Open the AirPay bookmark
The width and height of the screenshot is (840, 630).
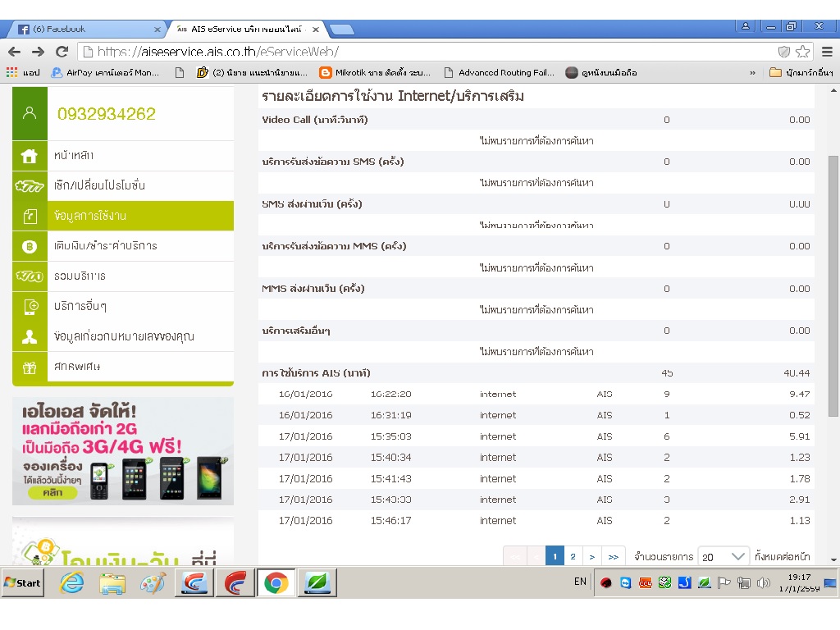tap(105, 72)
